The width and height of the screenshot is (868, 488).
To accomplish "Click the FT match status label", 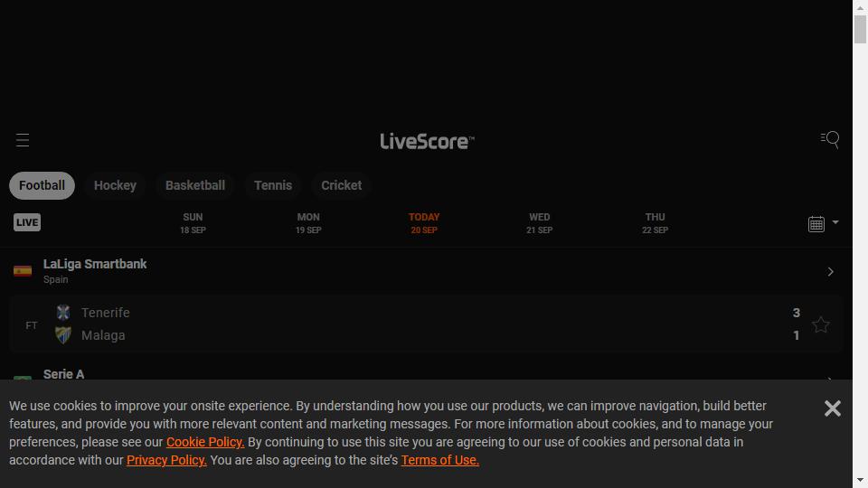I will click(32, 325).
